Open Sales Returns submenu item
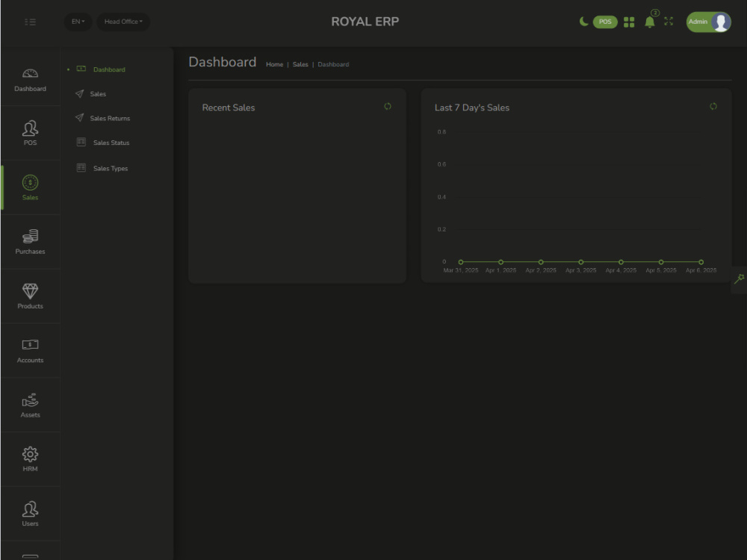 (110, 118)
